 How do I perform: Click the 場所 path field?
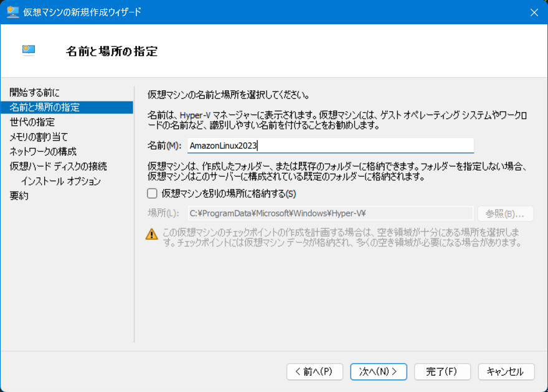(x=330, y=213)
